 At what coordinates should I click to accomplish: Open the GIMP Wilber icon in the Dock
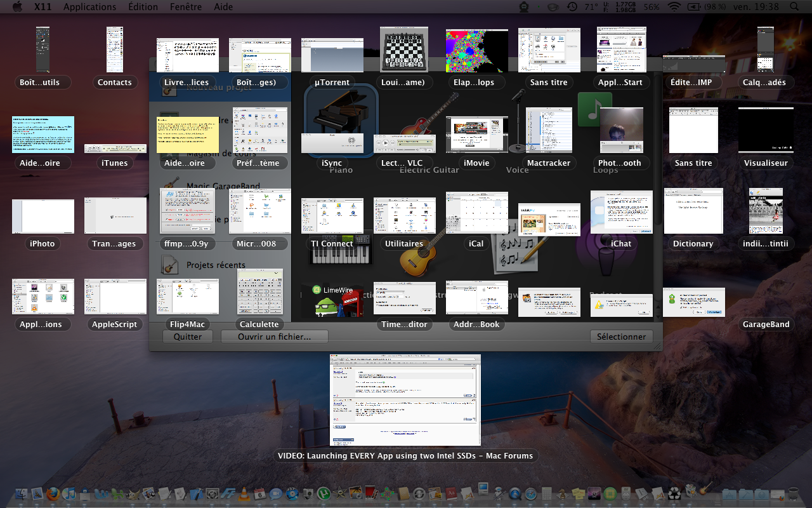coord(133,494)
